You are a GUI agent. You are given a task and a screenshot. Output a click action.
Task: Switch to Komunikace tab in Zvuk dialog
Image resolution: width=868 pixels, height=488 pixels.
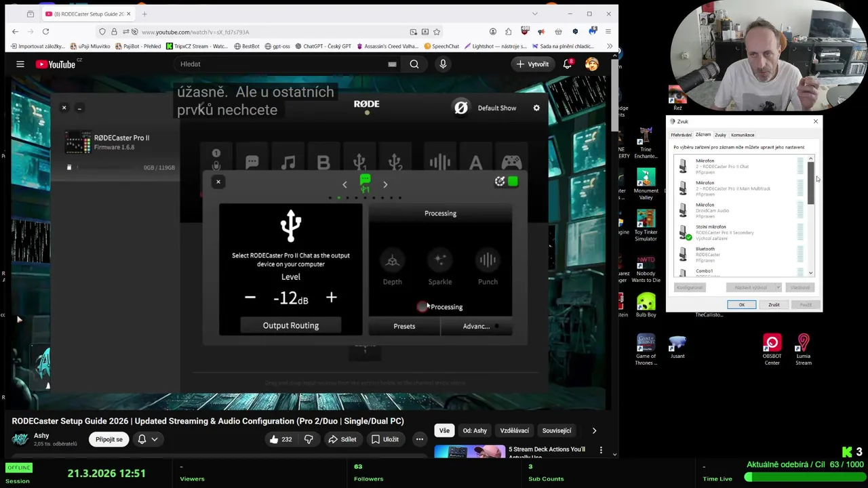point(743,135)
